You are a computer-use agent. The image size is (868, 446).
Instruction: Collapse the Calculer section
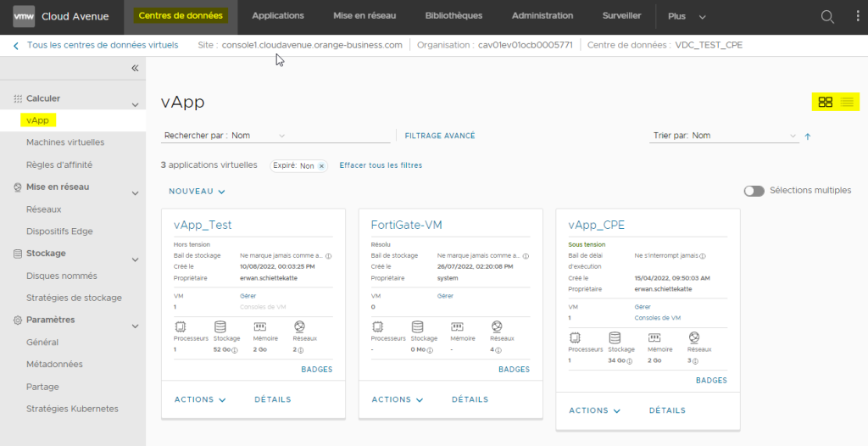pyautogui.click(x=135, y=104)
